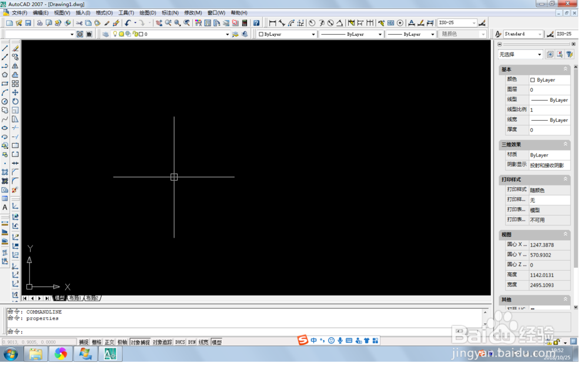Toggle 线宽 lineweight display in status bar
This screenshot has width=588, height=373.
[203, 342]
